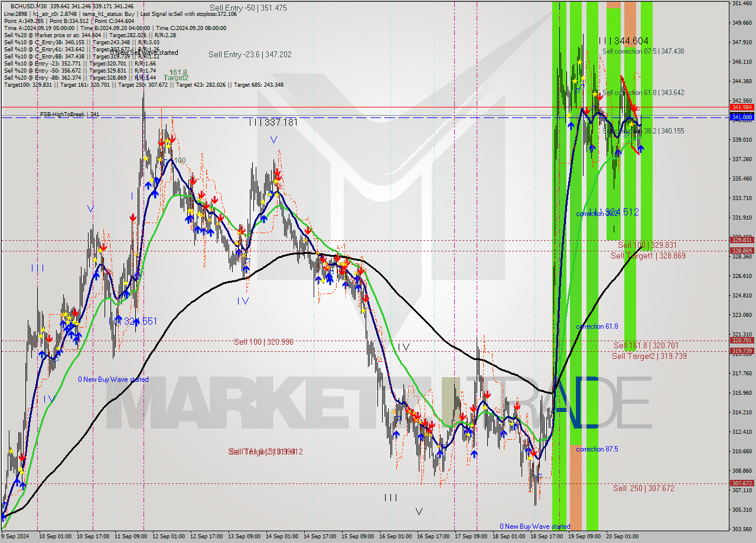This screenshot has height=543, width=756.
Task: Click the 349.660 price scale value
Action: tap(742, 22)
